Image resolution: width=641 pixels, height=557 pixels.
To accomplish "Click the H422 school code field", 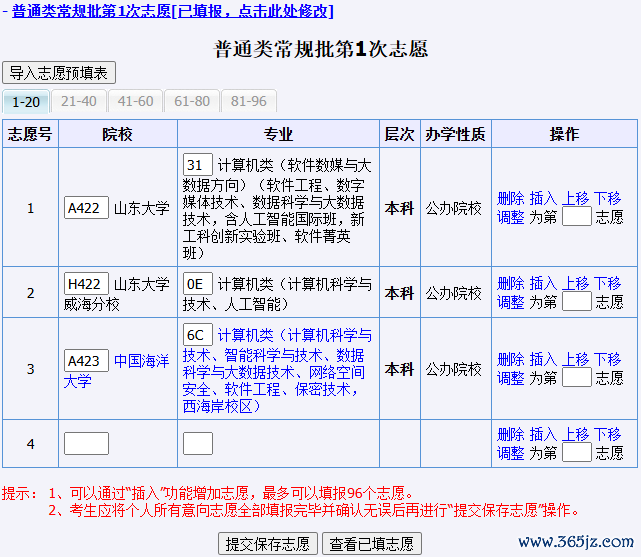I will click(x=86, y=284).
